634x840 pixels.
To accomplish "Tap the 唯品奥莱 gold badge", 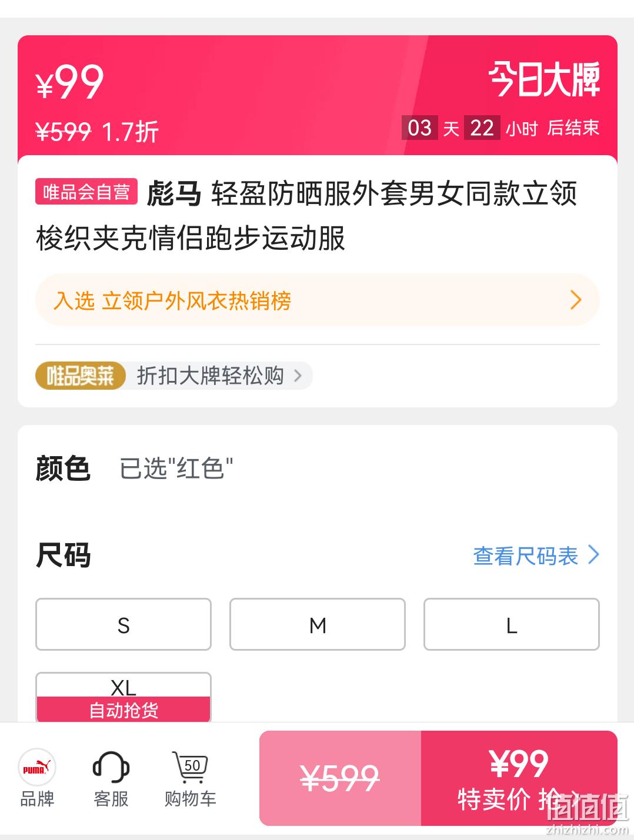I will (x=81, y=376).
